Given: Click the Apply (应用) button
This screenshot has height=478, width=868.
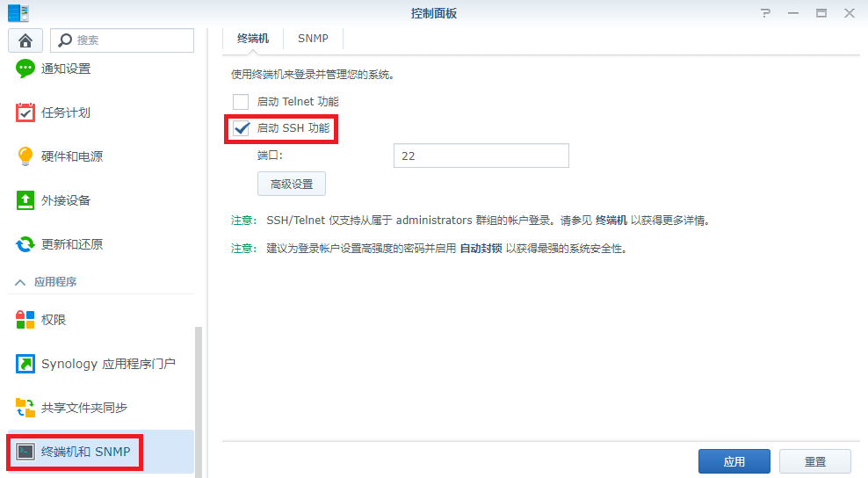Looking at the screenshot, I should click(x=734, y=461).
